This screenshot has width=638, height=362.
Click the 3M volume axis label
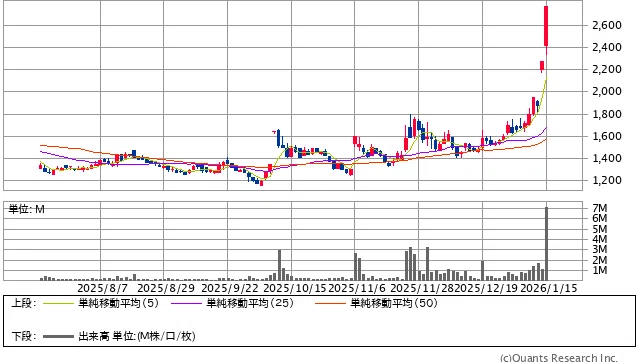click(x=599, y=249)
